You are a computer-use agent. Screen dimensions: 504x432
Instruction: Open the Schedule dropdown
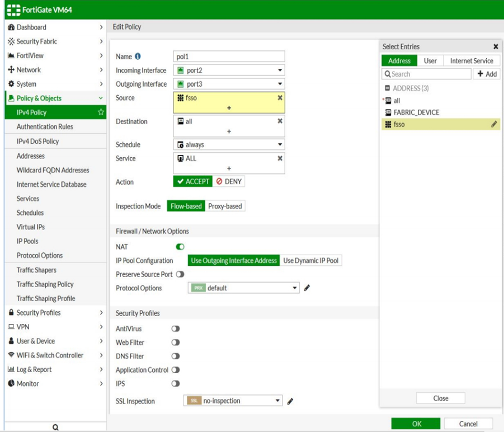pyautogui.click(x=229, y=145)
